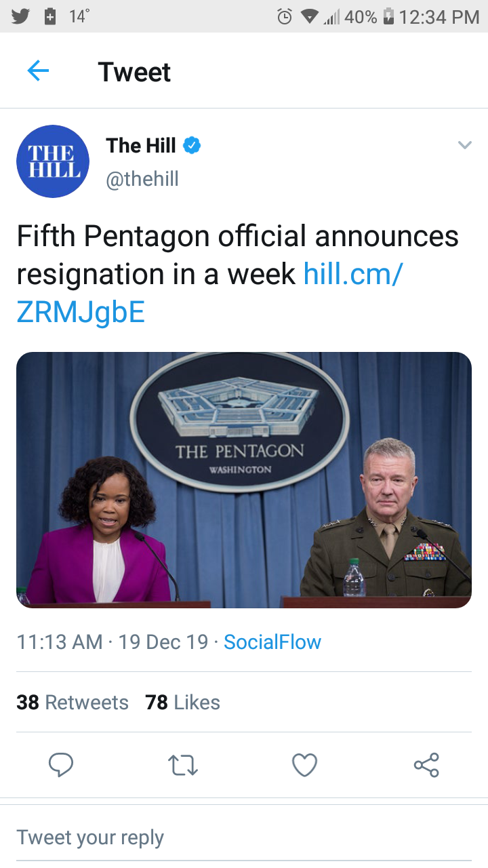The width and height of the screenshot is (488, 868).
Task: View the 38 Retweets list
Action: (x=73, y=703)
